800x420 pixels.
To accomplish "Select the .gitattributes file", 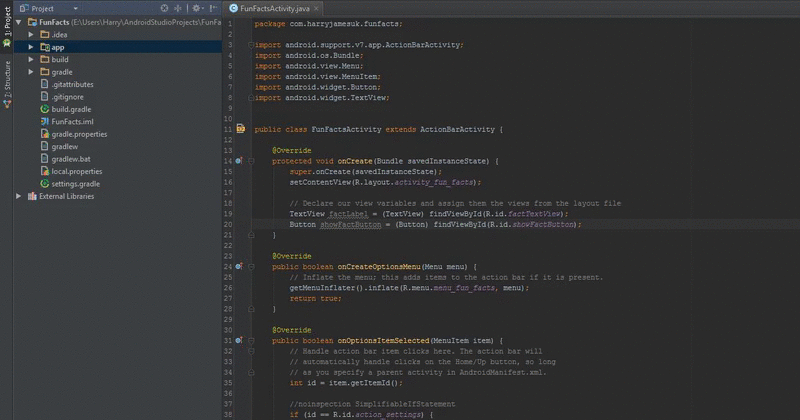I will coord(72,84).
